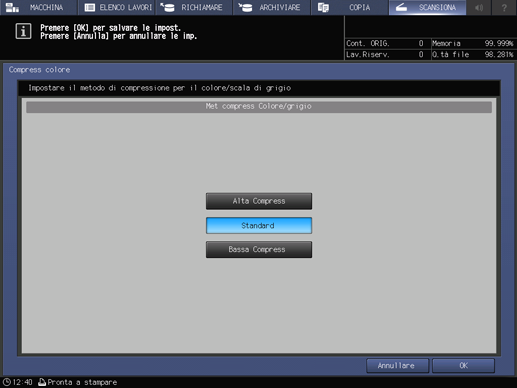Choose Alta Compress option
The image size is (517, 388).
259,201
